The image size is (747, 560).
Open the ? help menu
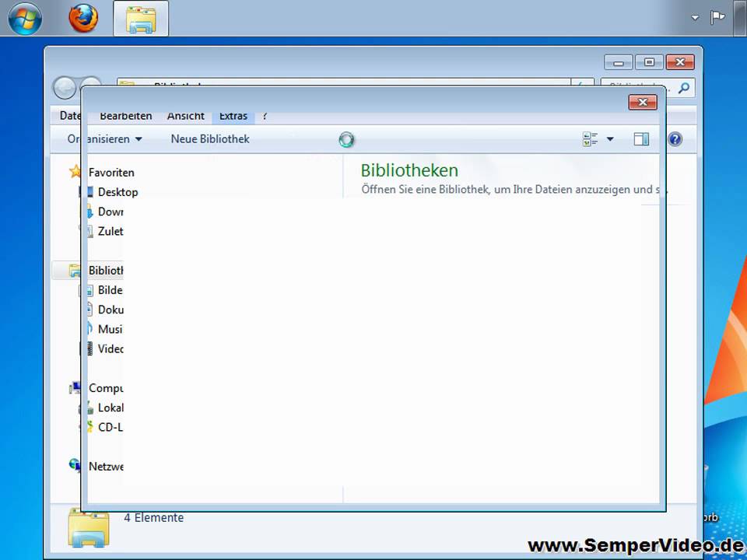265,116
